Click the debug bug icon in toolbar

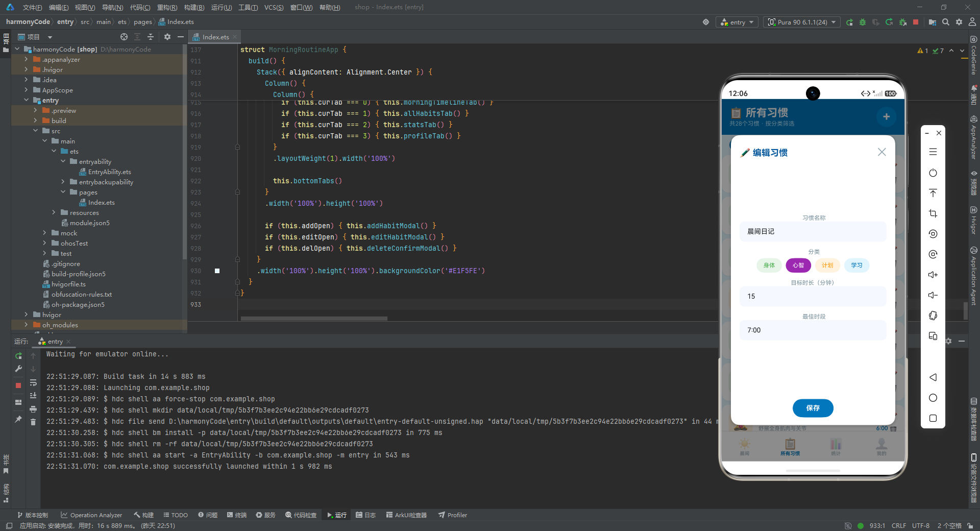coord(863,22)
